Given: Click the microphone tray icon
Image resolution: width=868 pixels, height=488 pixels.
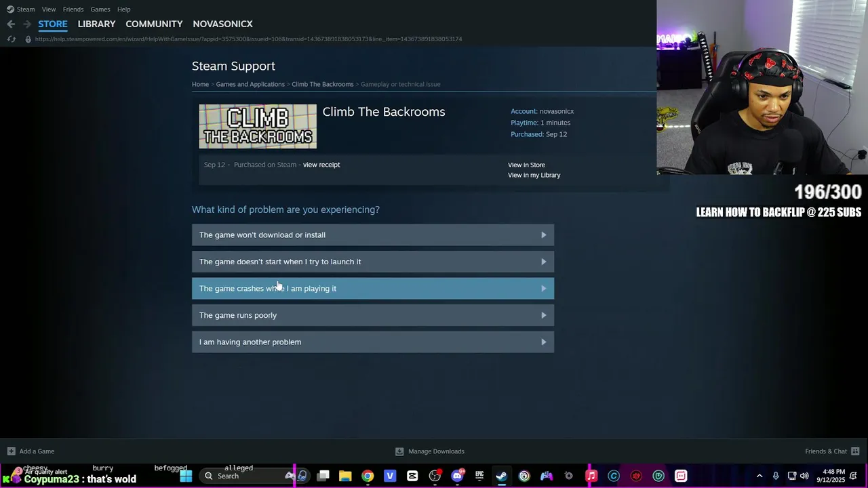Looking at the screenshot, I should 776,476.
